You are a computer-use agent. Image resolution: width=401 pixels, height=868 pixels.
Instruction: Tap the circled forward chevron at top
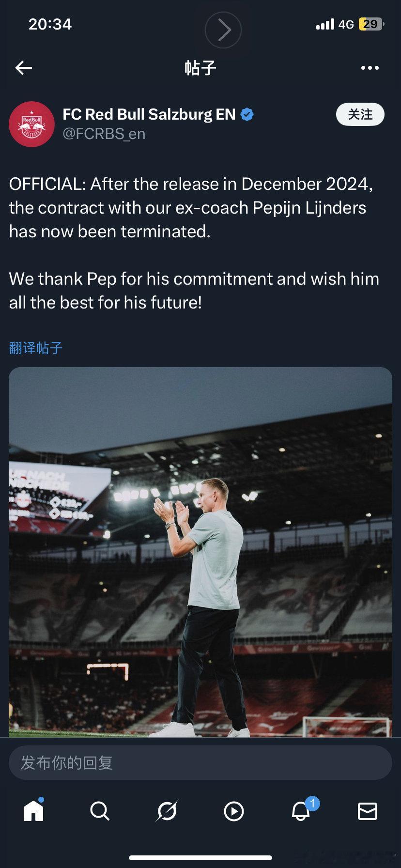click(x=223, y=30)
